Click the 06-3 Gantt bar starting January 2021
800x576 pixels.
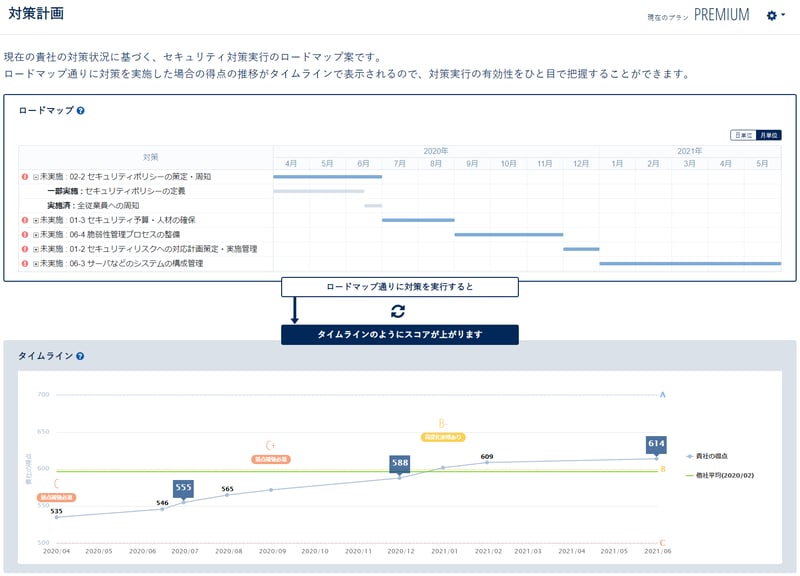click(690, 263)
